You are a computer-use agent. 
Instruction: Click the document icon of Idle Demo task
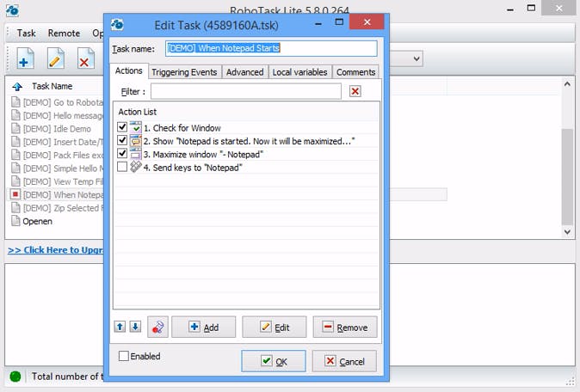point(15,129)
